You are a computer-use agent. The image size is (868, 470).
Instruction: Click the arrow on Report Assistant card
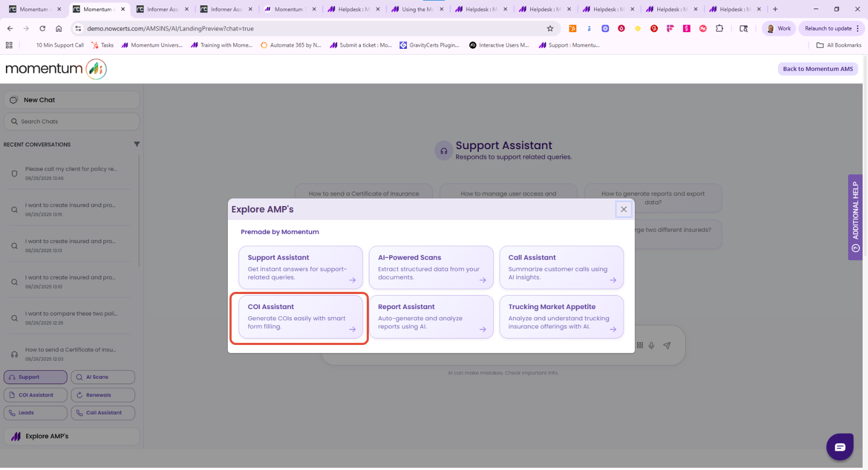tap(483, 329)
